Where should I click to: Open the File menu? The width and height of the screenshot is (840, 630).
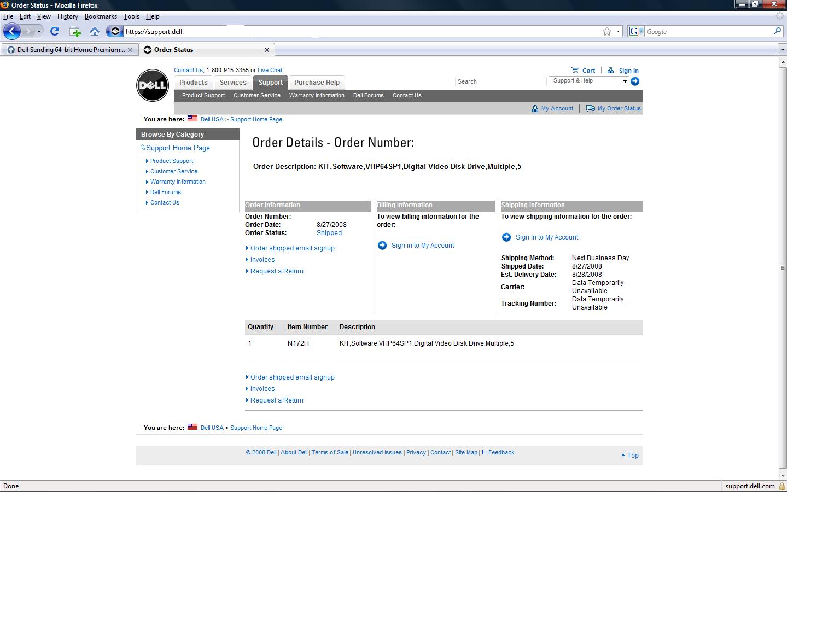tap(8, 16)
